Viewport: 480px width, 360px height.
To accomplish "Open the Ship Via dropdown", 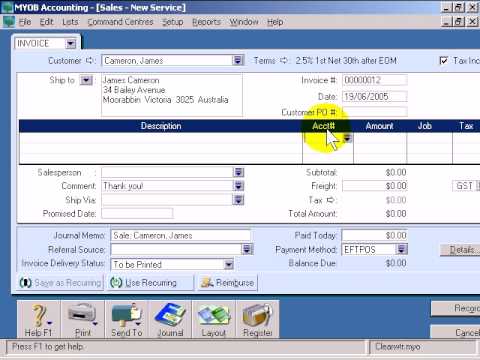I will (x=239, y=200).
